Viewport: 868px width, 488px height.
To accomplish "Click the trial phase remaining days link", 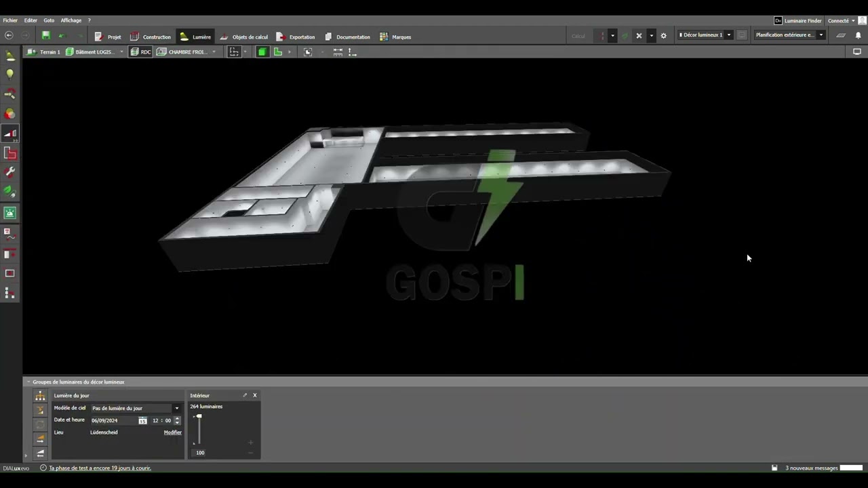I will [100, 468].
